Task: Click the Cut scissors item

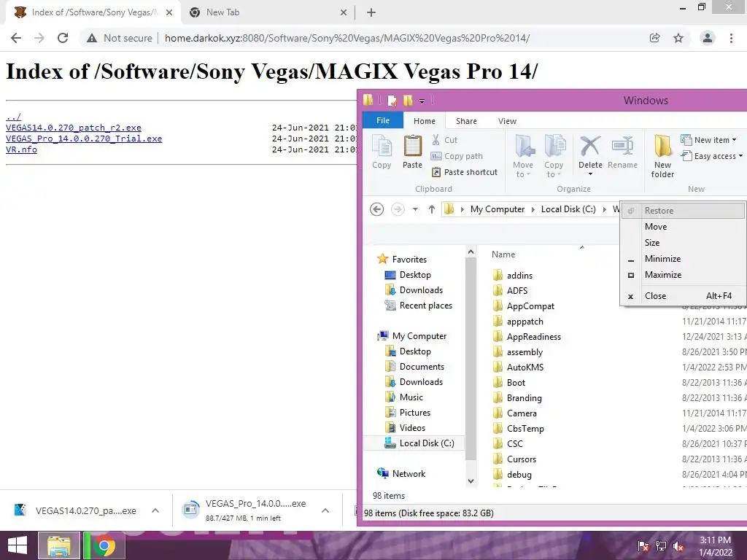Action: pos(445,140)
